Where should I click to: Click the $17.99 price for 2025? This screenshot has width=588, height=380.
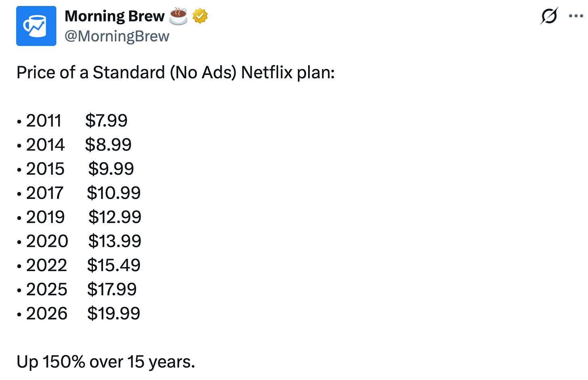(x=112, y=289)
